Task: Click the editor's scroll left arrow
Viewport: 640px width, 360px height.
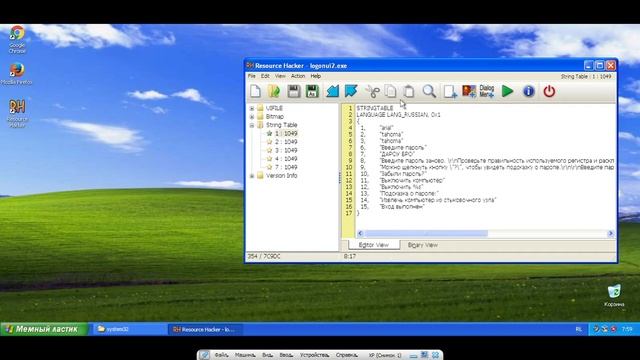Action: [360, 233]
